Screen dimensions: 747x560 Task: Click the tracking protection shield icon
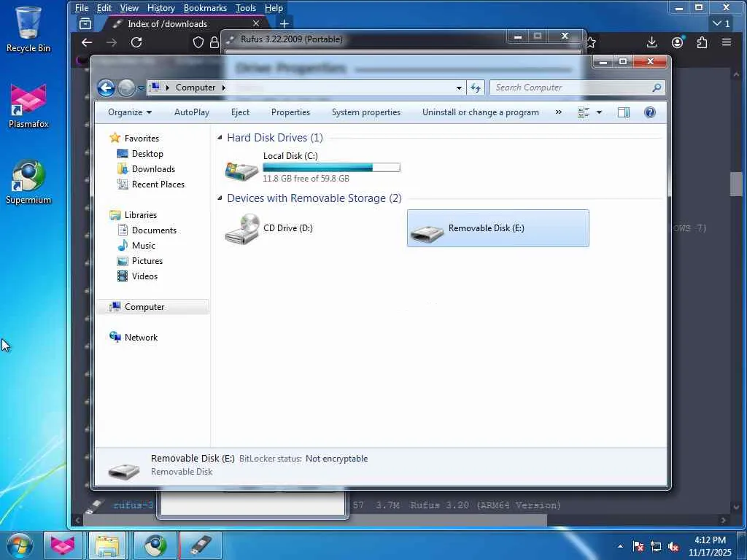coord(198,42)
